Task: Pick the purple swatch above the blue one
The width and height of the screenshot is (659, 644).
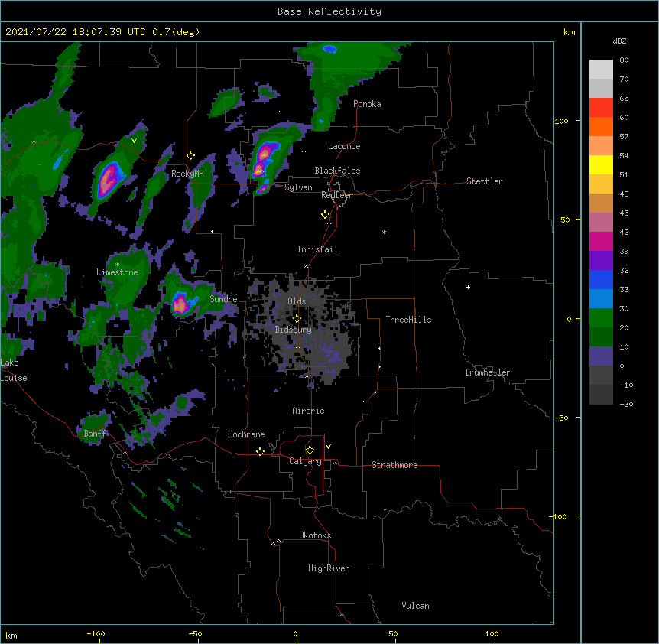Action: coord(601,261)
